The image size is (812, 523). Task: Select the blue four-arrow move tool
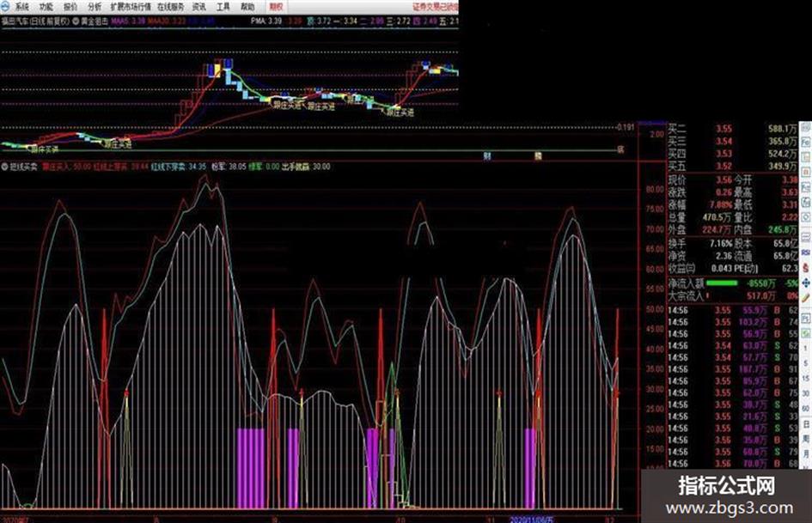click(x=806, y=283)
